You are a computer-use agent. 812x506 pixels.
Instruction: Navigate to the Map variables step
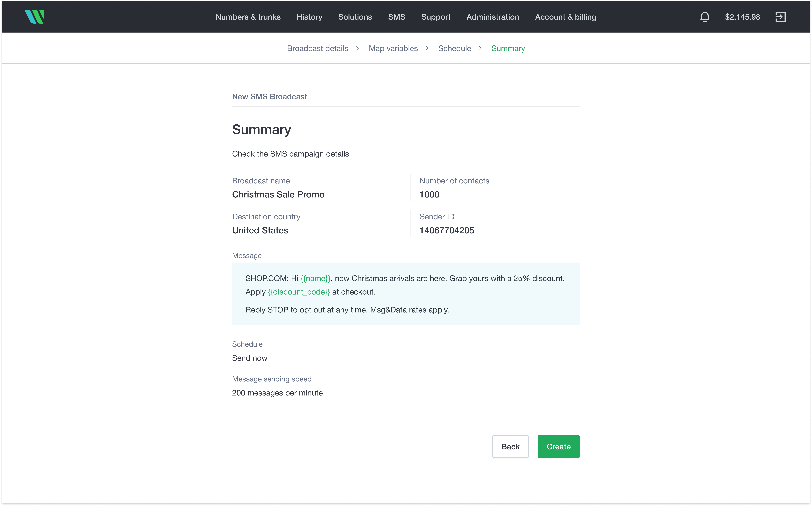(x=393, y=48)
